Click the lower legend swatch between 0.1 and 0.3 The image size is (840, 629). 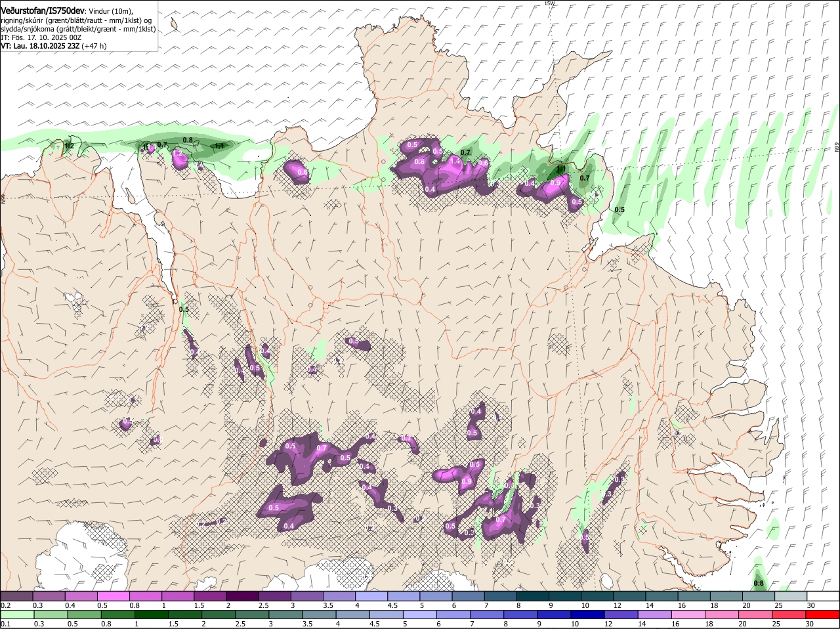click(17, 615)
